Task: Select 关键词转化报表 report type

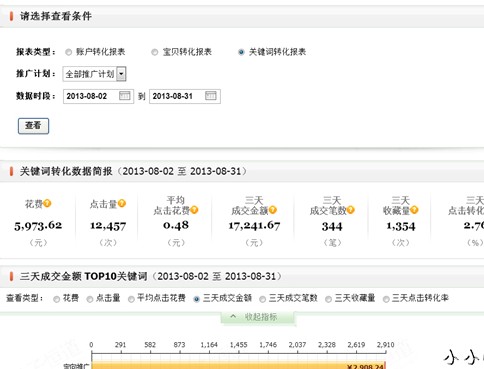Action: tap(241, 52)
